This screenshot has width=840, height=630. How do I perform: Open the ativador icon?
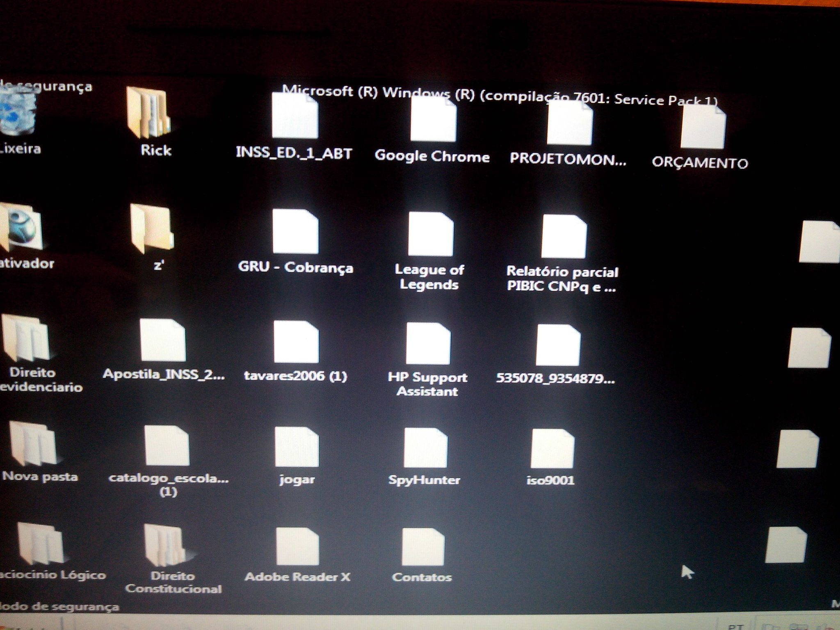[21, 228]
